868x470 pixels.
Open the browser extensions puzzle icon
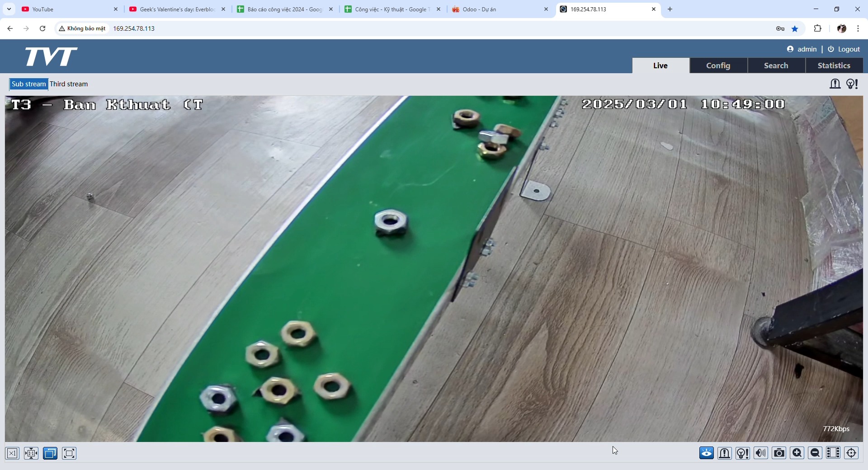coord(818,28)
